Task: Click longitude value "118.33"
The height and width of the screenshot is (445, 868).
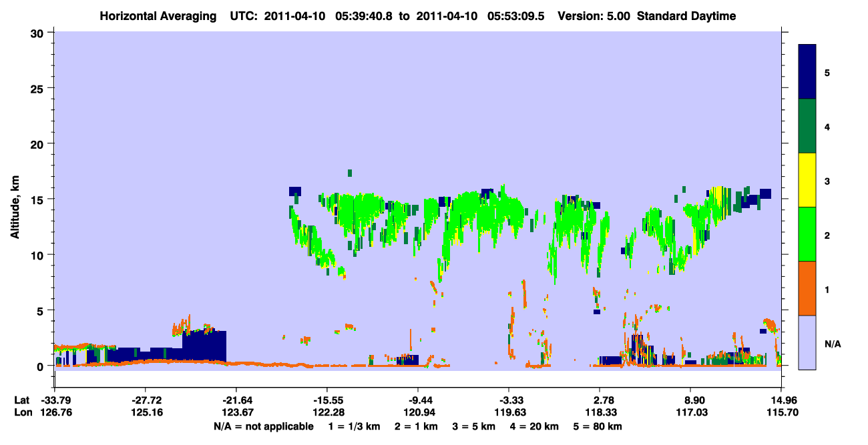Action: click(x=600, y=413)
